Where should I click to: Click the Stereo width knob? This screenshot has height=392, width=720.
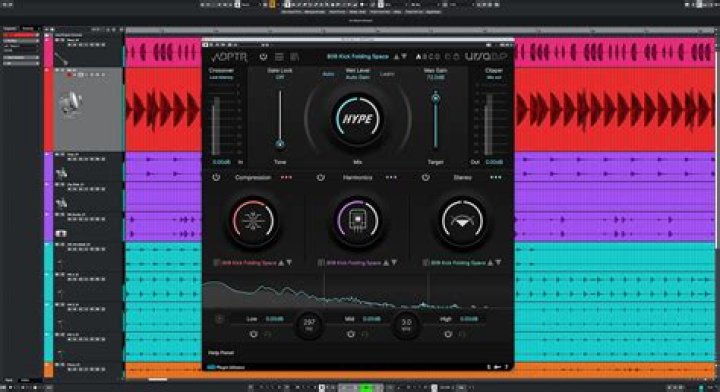(462, 221)
